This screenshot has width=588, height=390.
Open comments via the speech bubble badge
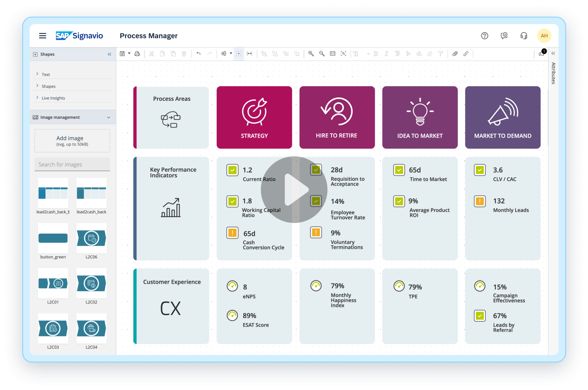(x=541, y=54)
